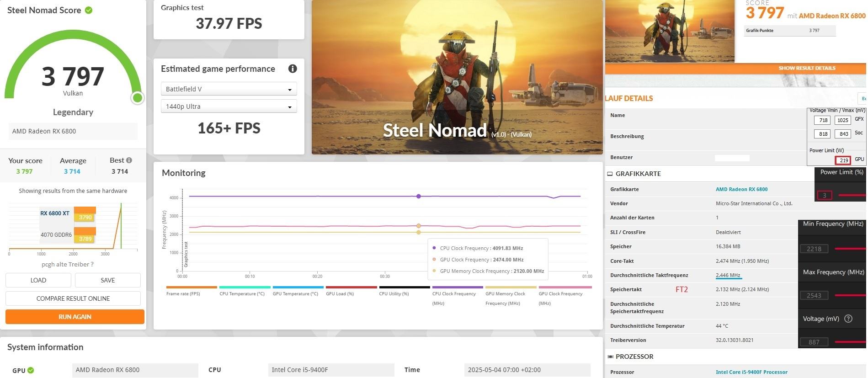Click the orange RUN AGAIN button
This screenshot has height=378, width=868.
[75, 317]
